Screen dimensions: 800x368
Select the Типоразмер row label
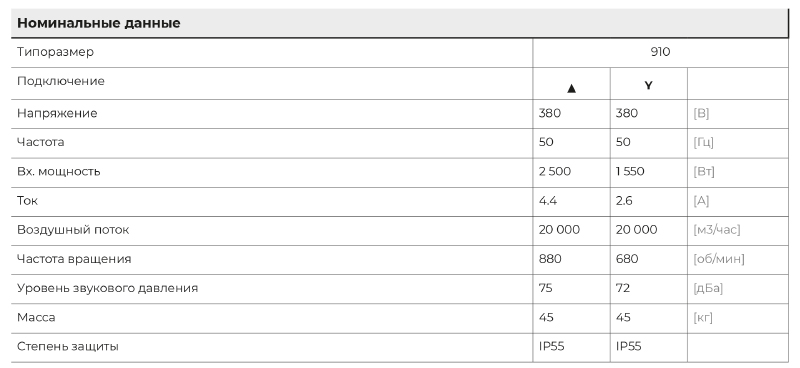pyautogui.click(x=56, y=52)
